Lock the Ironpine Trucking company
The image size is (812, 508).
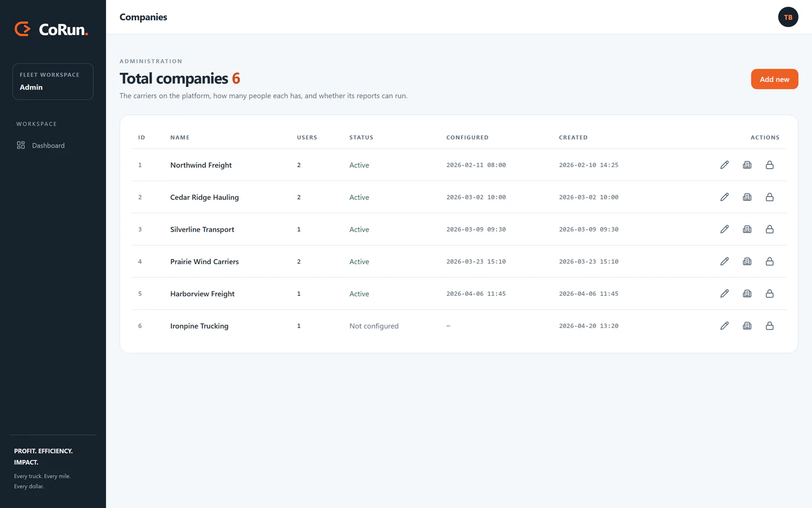[x=770, y=326]
